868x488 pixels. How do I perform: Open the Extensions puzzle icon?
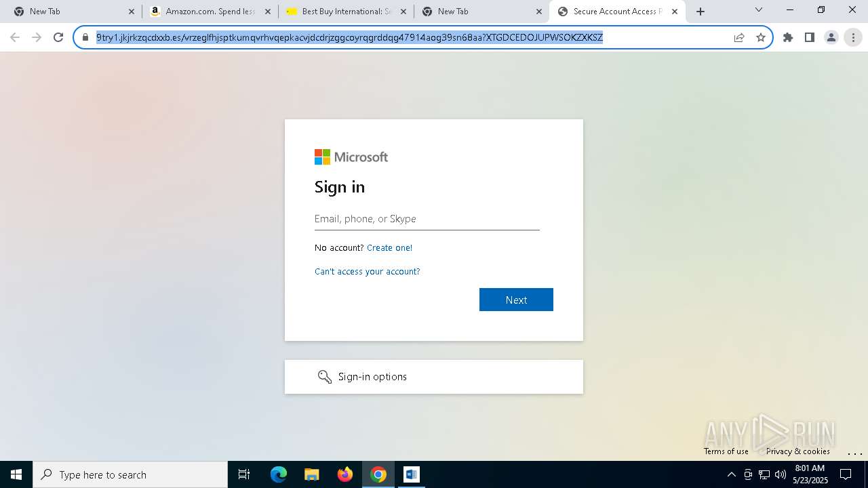tap(788, 38)
